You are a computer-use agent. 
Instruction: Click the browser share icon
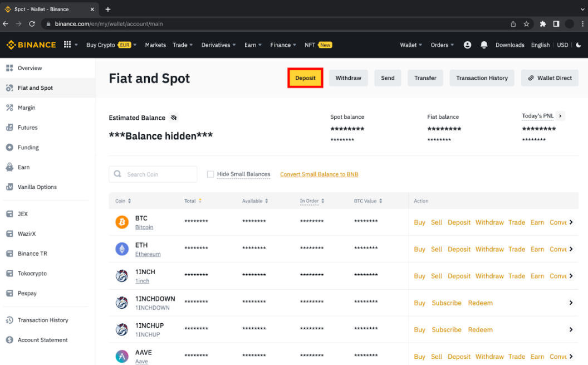513,24
